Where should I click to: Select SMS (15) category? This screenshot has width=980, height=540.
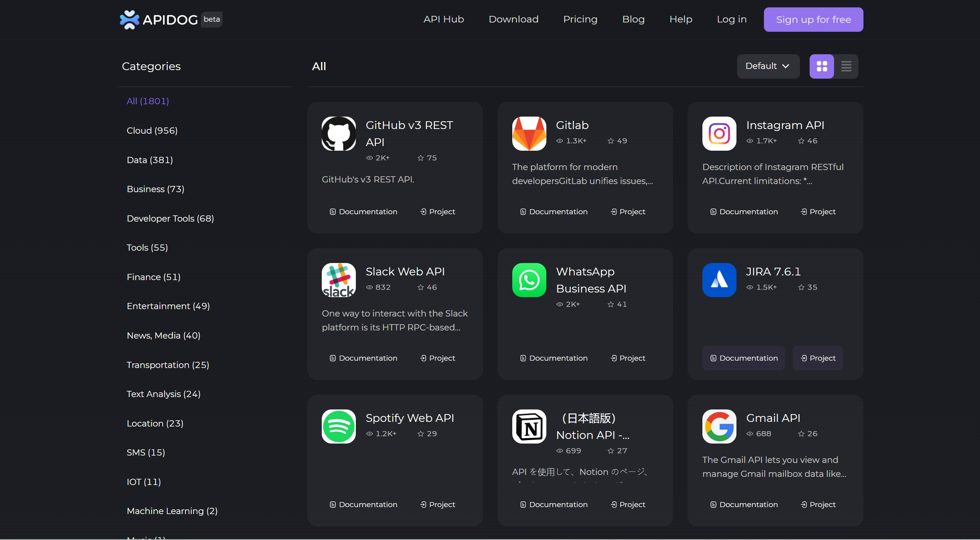pos(146,452)
